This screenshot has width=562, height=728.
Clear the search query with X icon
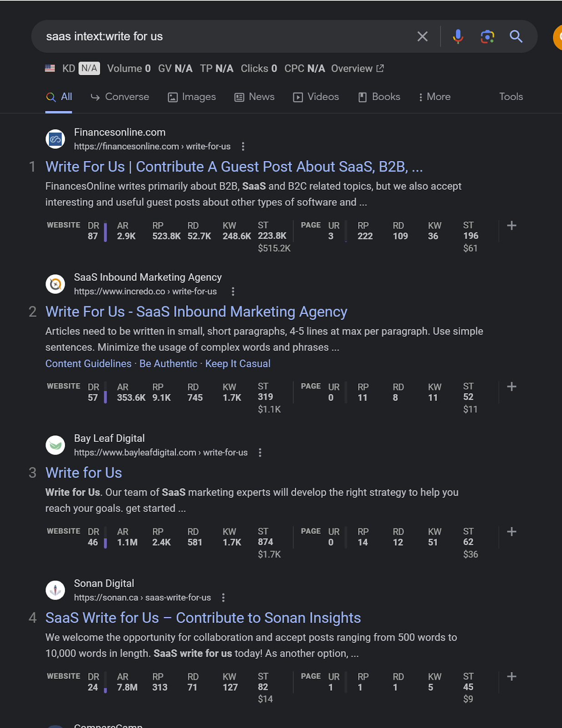[422, 36]
